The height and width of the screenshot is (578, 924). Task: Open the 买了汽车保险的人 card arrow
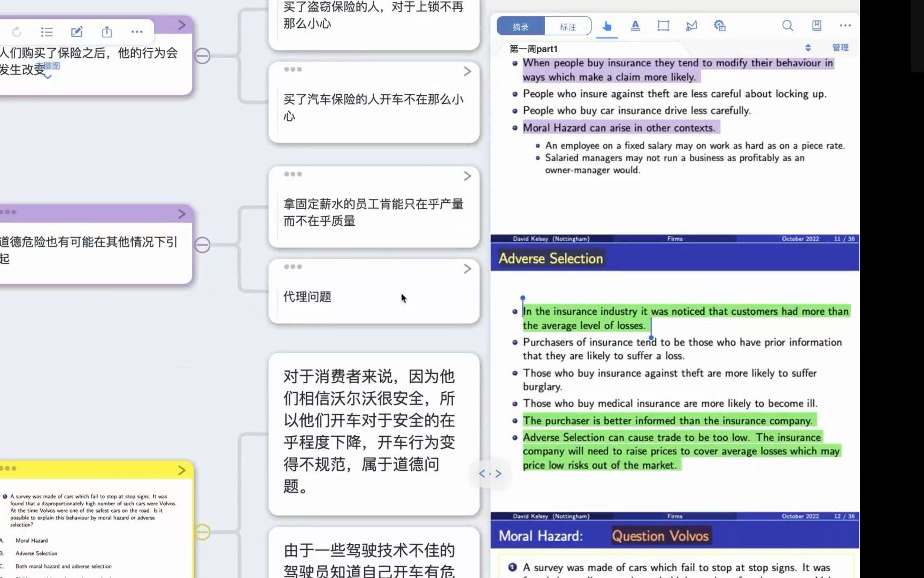click(467, 71)
